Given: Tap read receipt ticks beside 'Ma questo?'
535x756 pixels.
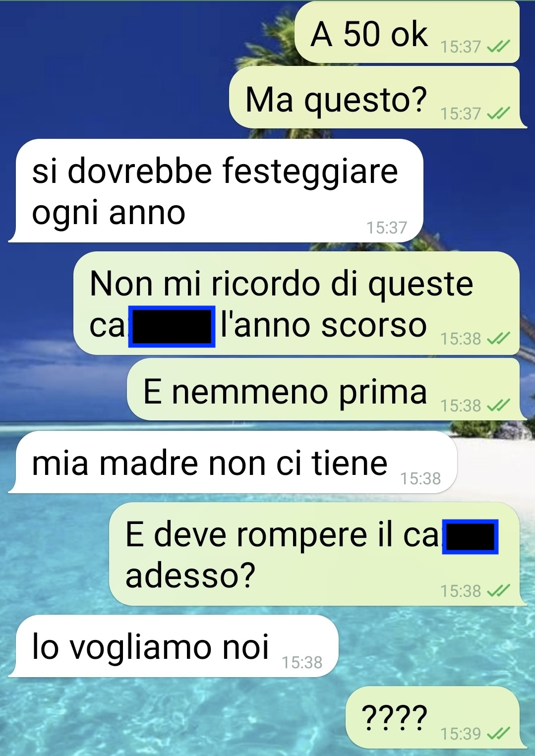Looking at the screenshot, I should click(x=498, y=114).
